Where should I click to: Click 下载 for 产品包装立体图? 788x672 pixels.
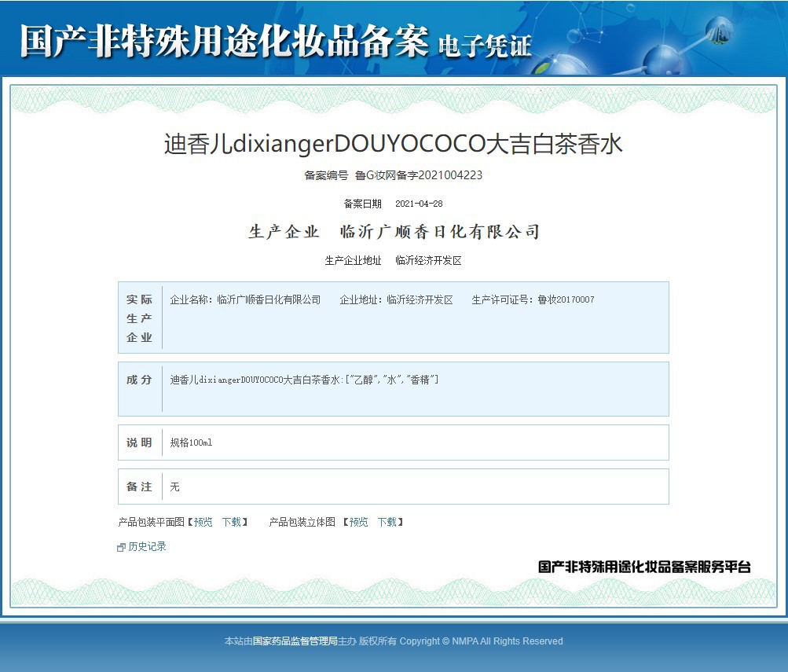387,521
